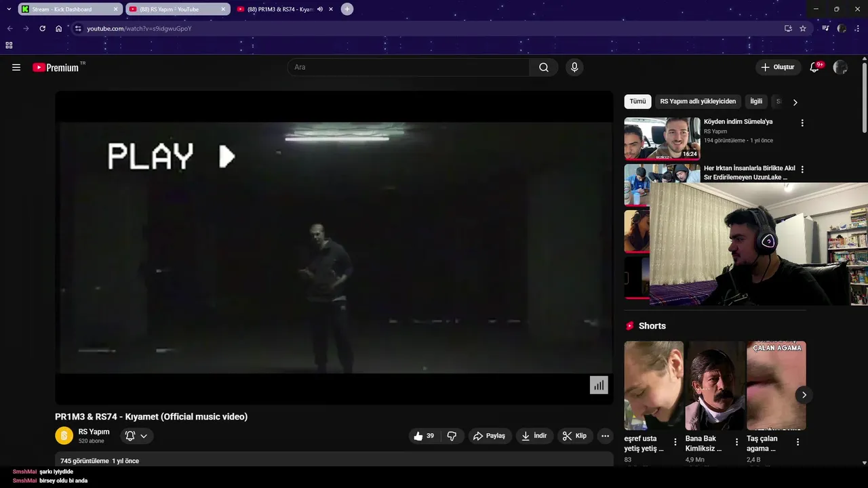Open options for Bana Bak Kimliksiz short
Screen dimensions: 868x488
coord(736,442)
